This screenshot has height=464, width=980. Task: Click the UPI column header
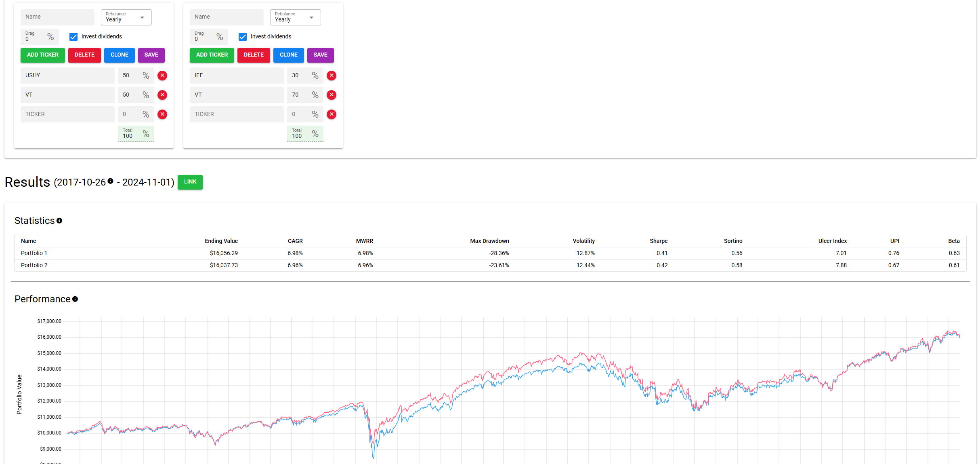click(x=895, y=241)
